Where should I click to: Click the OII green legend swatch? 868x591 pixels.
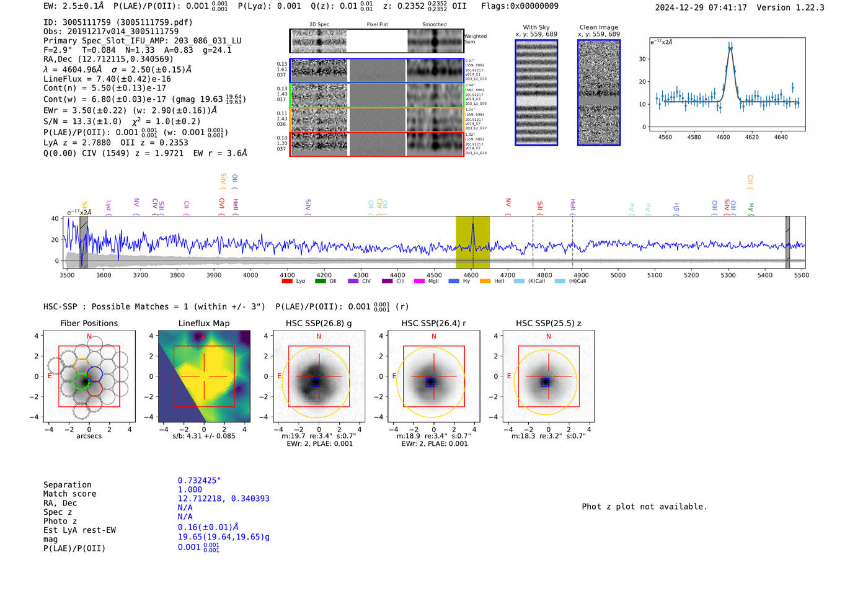(x=320, y=281)
